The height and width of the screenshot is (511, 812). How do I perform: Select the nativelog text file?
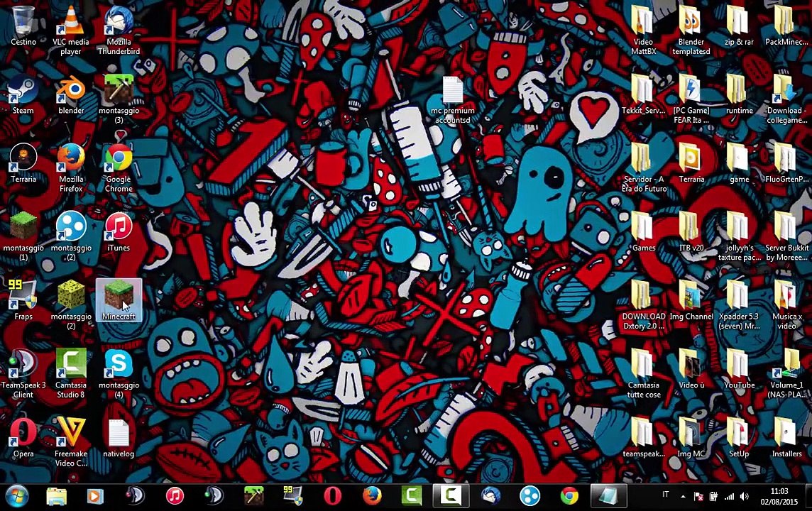tap(119, 438)
